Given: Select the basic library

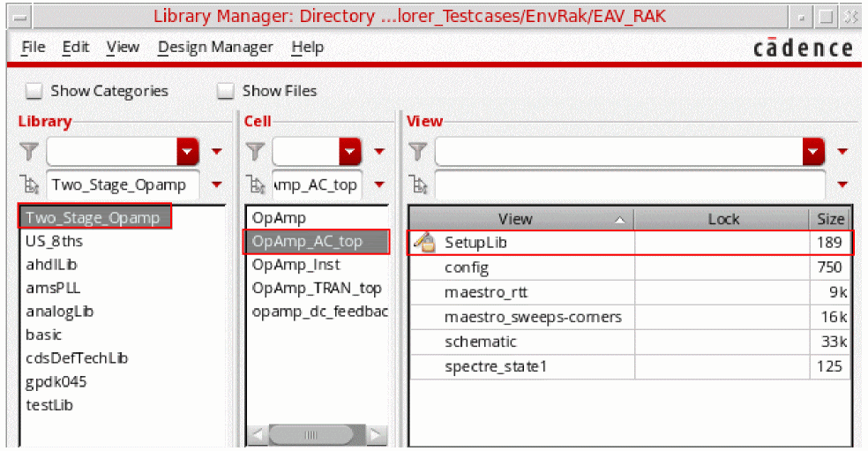Looking at the screenshot, I should point(44,334).
